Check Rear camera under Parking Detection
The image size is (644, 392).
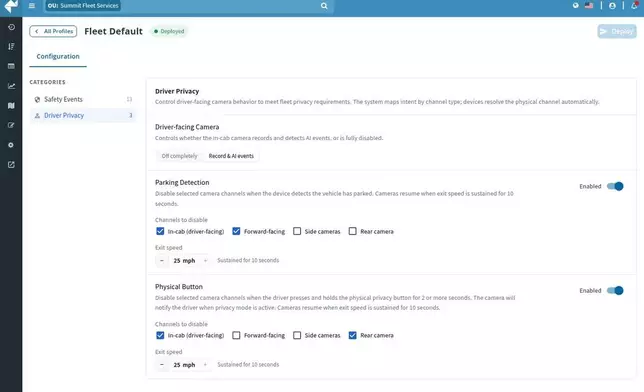coord(352,231)
